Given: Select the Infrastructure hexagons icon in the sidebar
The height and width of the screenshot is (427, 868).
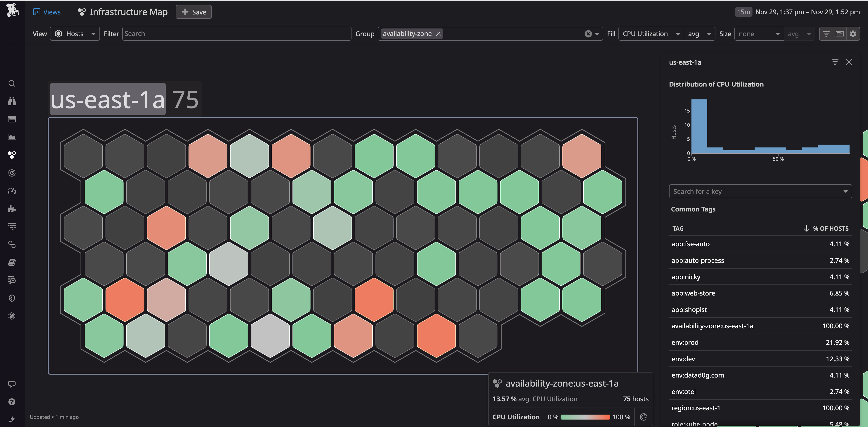Looking at the screenshot, I should click(x=12, y=155).
